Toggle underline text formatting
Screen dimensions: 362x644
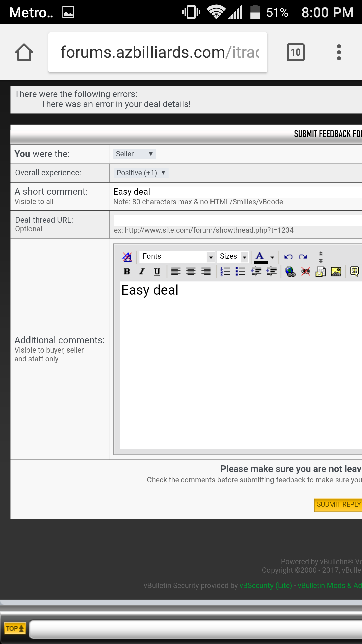tap(157, 271)
